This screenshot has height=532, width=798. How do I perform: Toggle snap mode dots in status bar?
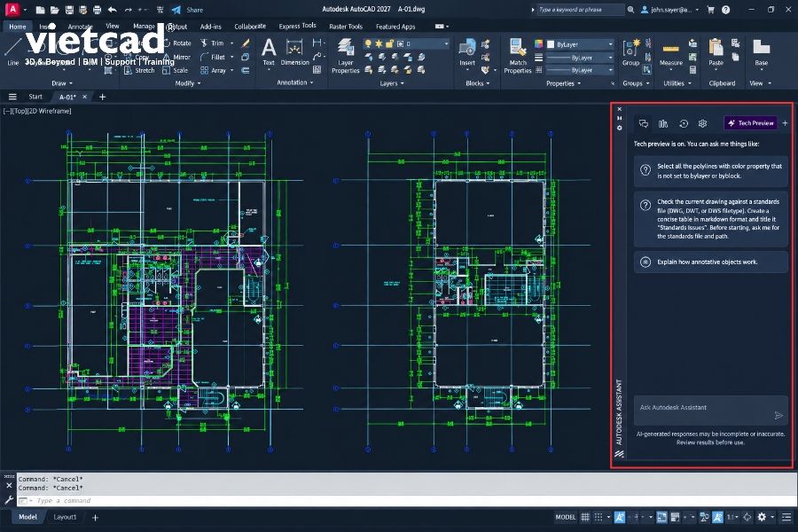(x=599, y=517)
